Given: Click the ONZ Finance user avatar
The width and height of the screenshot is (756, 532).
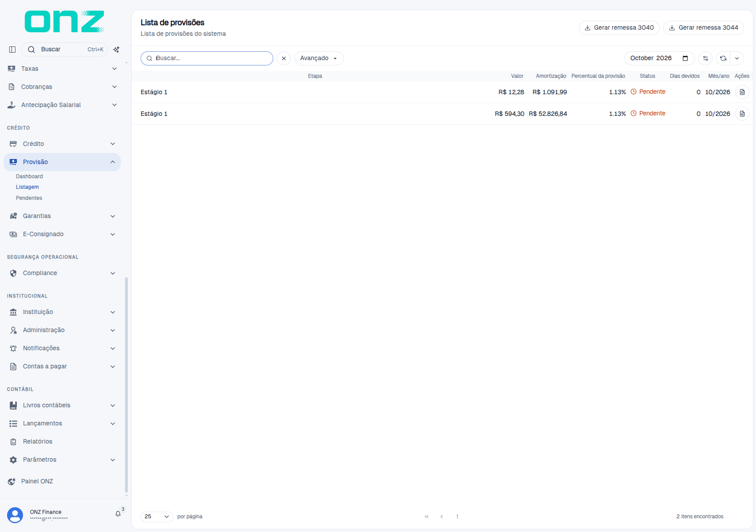Looking at the screenshot, I should tap(15, 515).
